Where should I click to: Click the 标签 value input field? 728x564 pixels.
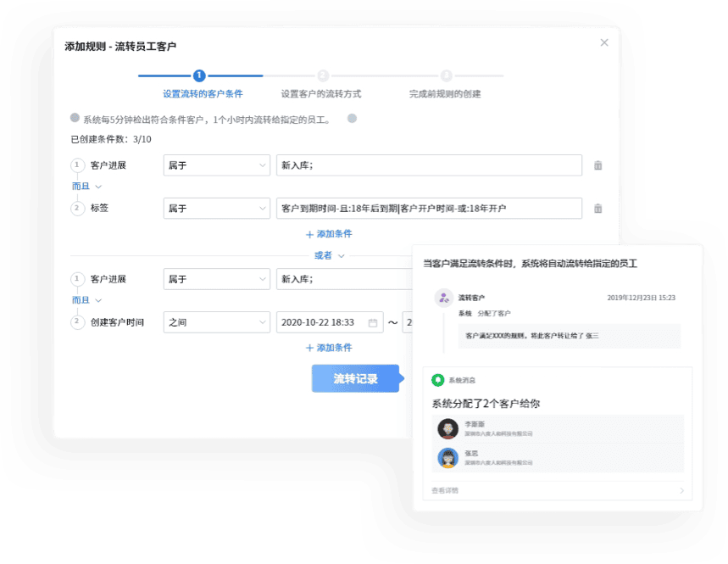429,208
